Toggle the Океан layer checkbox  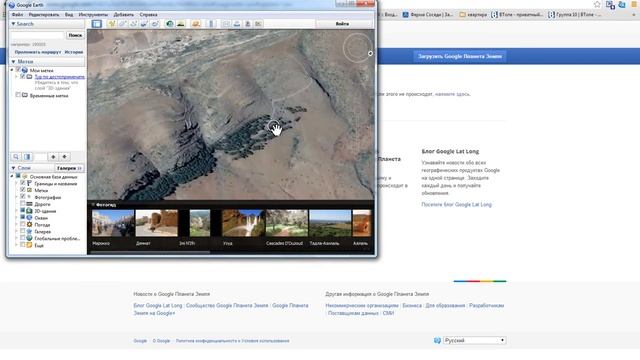coord(23,218)
